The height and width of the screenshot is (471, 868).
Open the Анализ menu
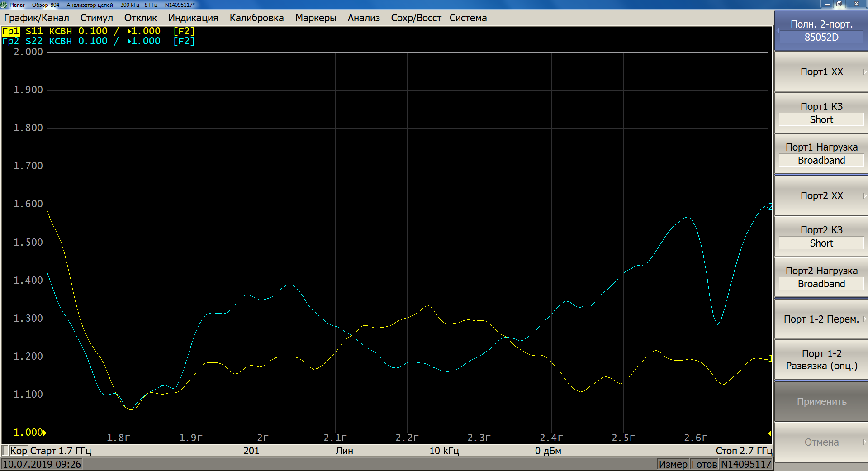364,18
